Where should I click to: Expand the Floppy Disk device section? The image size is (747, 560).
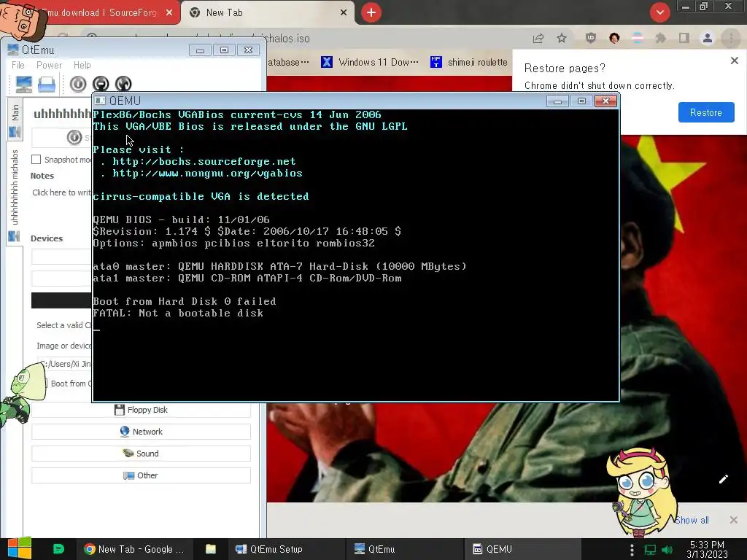coord(141,410)
